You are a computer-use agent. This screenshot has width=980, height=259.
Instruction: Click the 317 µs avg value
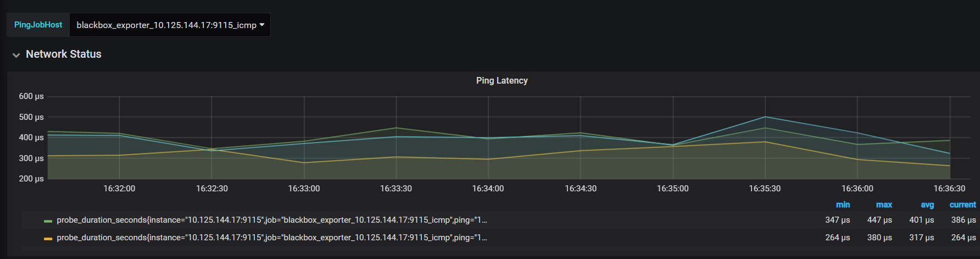(921, 238)
